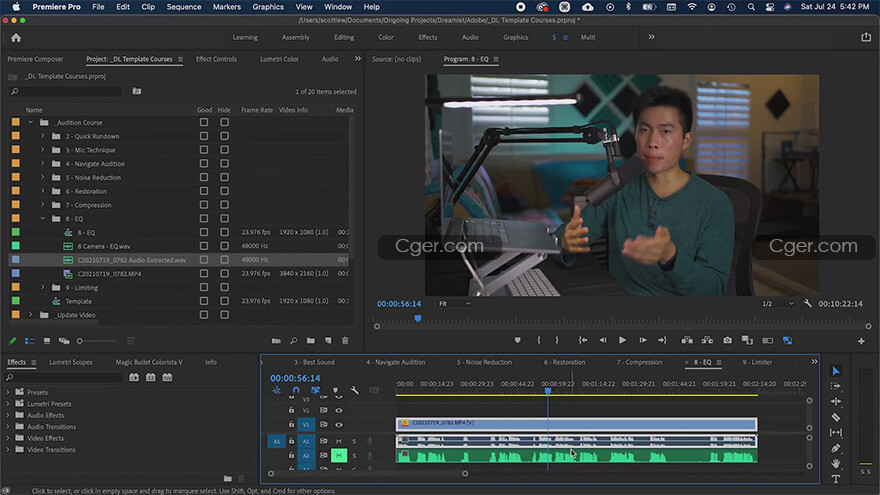The height and width of the screenshot is (495, 880).
Task: Toggle snap in timeline magnet icon
Action: pos(296,390)
